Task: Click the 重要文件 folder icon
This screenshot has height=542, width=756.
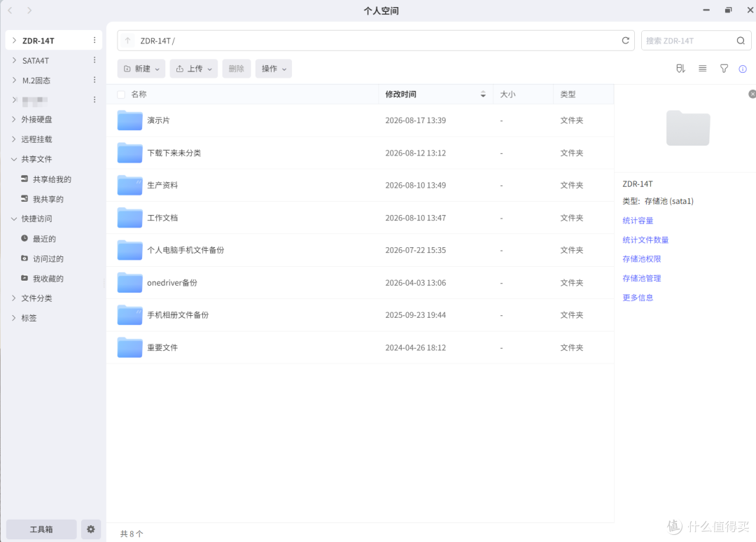Action: point(129,347)
